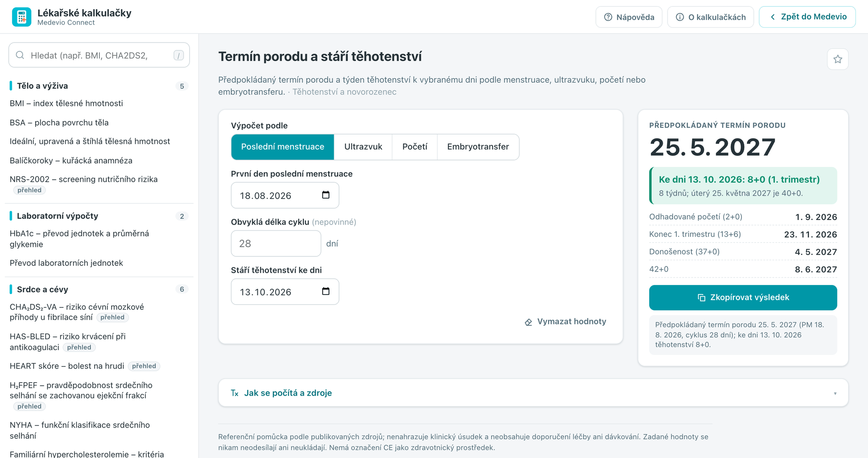Open O kalkulačkách info button
868x458 pixels.
pos(710,17)
